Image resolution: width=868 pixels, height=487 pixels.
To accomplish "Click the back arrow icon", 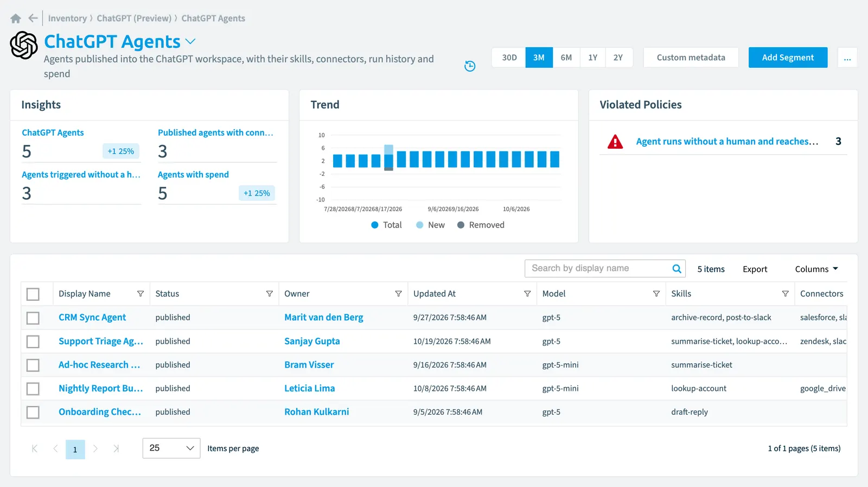I will tap(33, 18).
